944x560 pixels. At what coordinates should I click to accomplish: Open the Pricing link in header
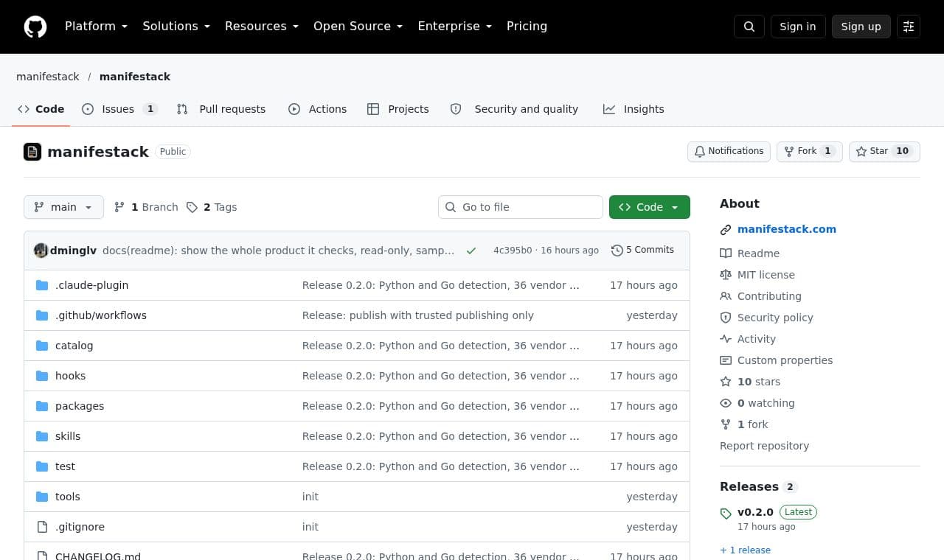click(527, 27)
